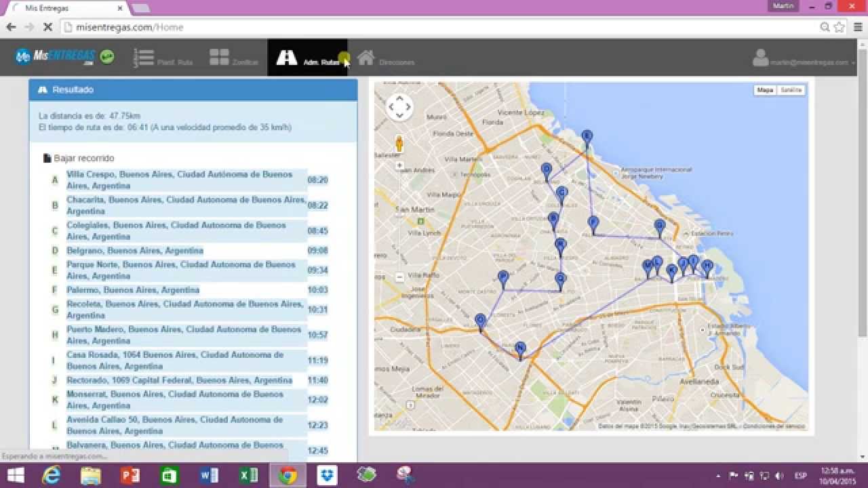Screen dimensions: 868x488
Task: Click the misentregas.com/Home address bar
Action: [441, 27]
